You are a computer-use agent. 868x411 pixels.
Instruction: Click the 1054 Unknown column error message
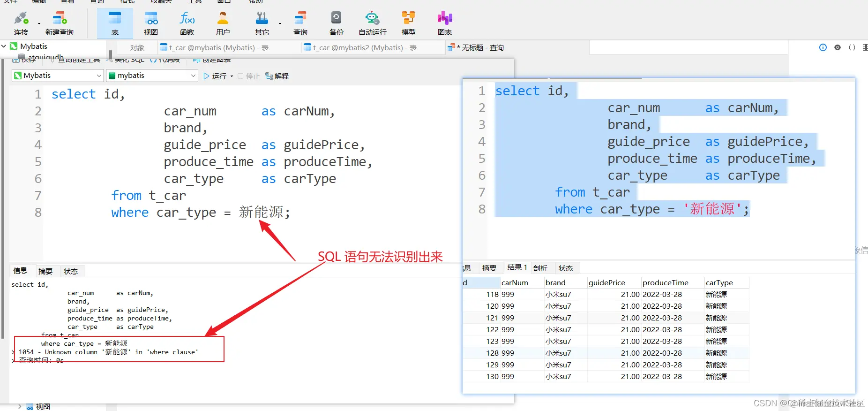(108, 352)
